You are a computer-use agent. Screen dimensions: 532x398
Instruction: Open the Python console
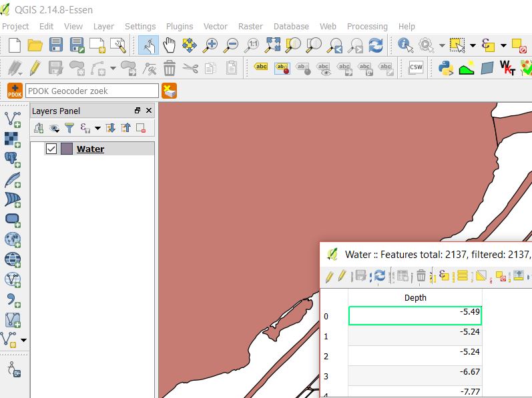coord(446,67)
